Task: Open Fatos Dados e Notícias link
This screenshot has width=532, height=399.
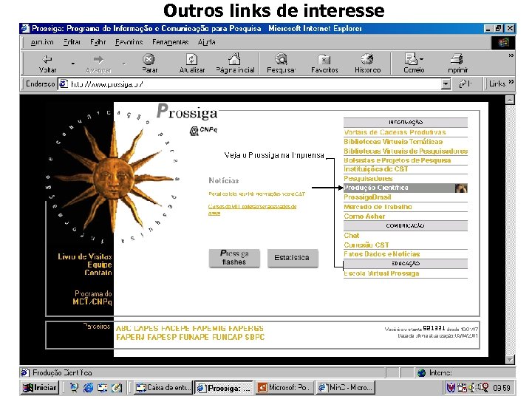Action: point(382,253)
